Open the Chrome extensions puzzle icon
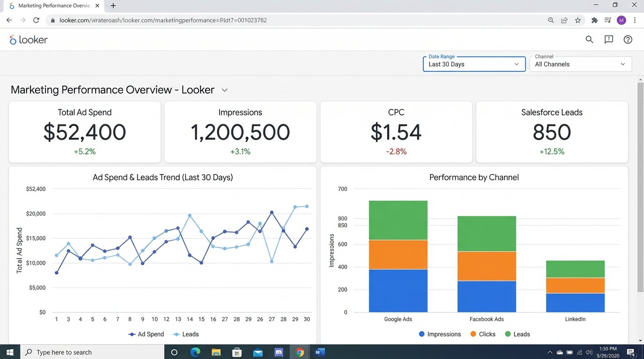This screenshot has height=359, width=644. tap(594, 20)
